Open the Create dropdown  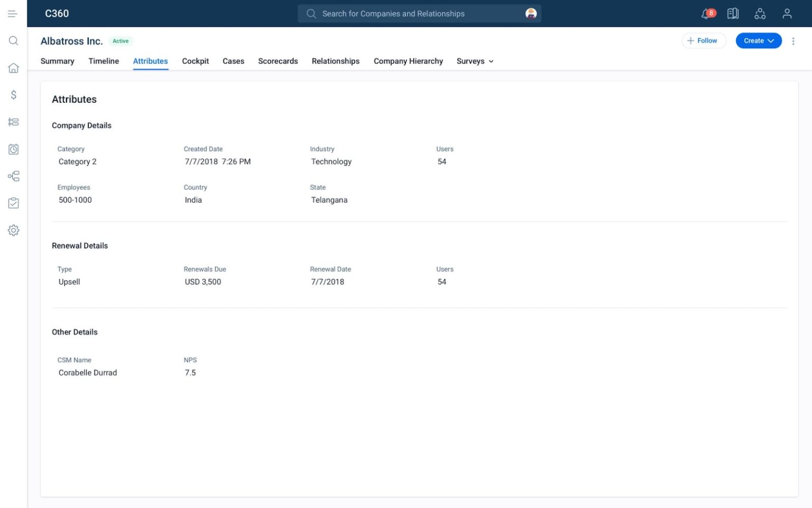759,40
